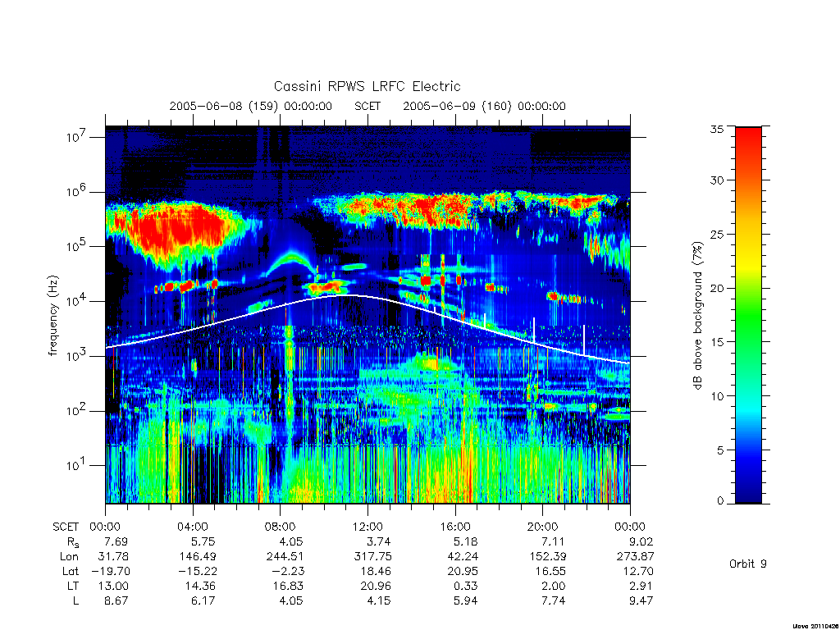Click the '04:00' time axis label
This screenshot has width=840, height=630.
tap(192, 527)
